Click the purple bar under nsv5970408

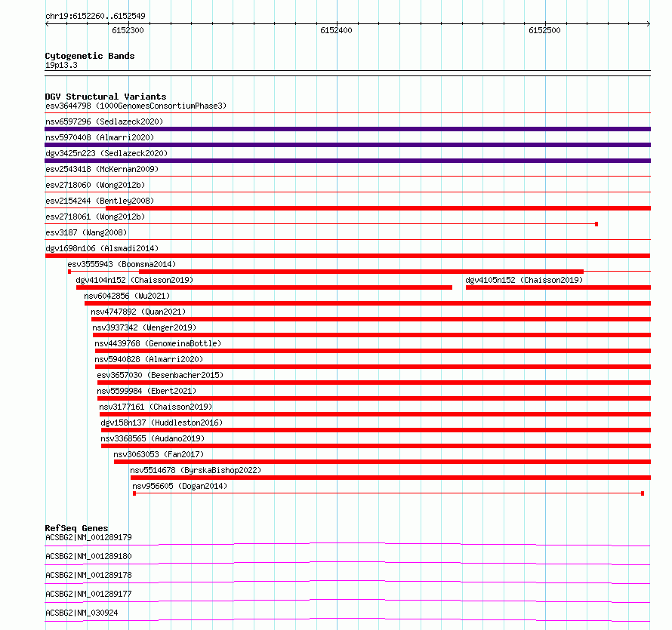pos(347,145)
